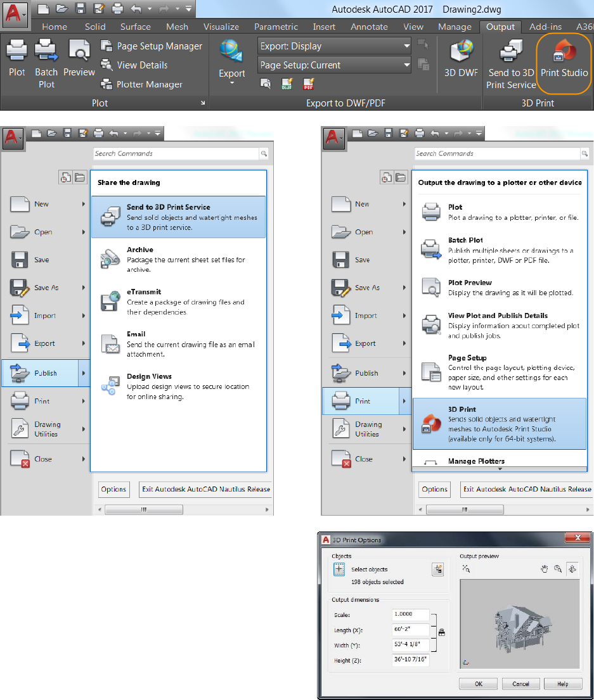Click the quick select icon in dialog
Screen dimensions: 594x700
(x=438, y=570)
